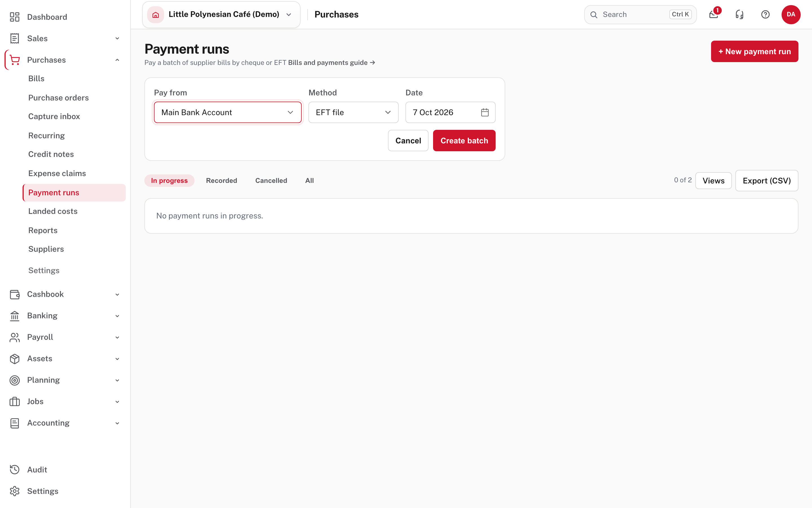Click the Jobs briefcase icon
The height and width of the screenshot is (508, 812).
14,402
